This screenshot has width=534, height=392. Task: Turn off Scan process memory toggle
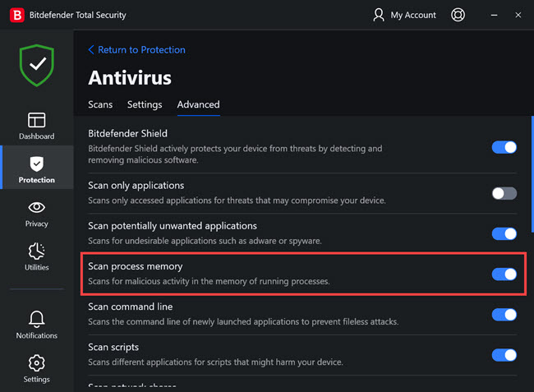pos(504,274)
